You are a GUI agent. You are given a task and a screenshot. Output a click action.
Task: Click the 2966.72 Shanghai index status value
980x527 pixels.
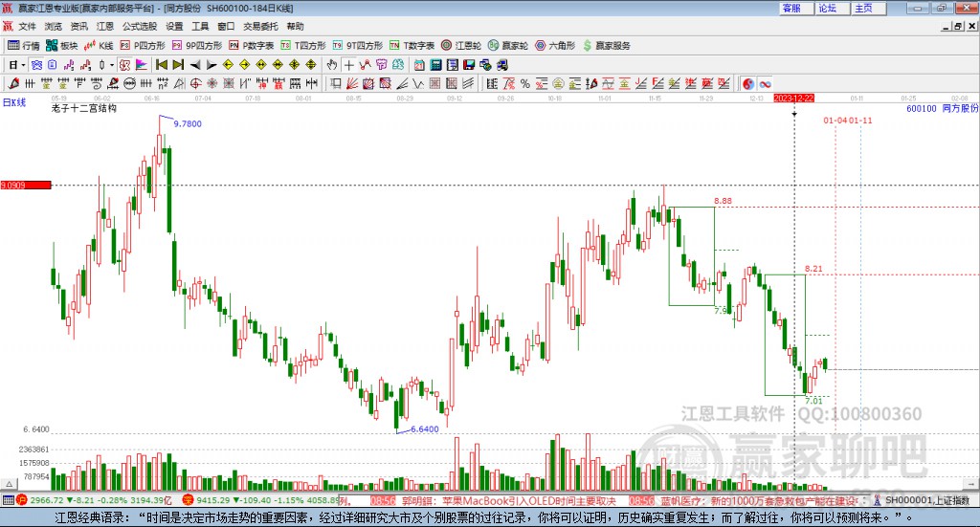(x=47, y=500)
